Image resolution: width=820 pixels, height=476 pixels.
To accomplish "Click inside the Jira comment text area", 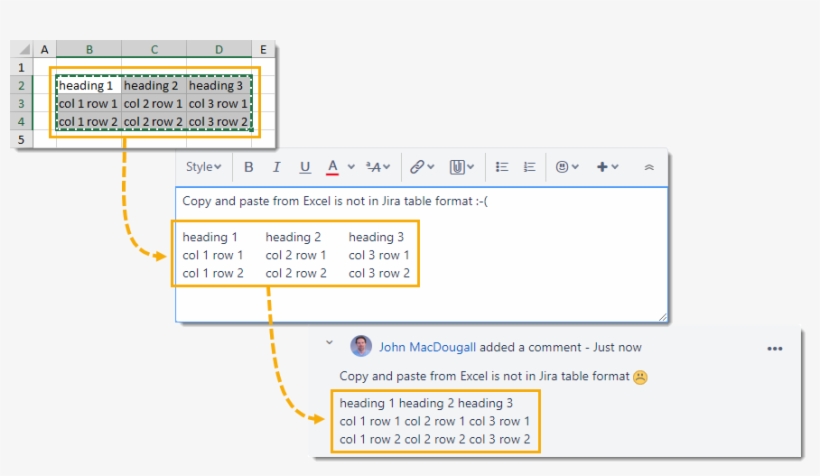I will [x=422, y=254].
